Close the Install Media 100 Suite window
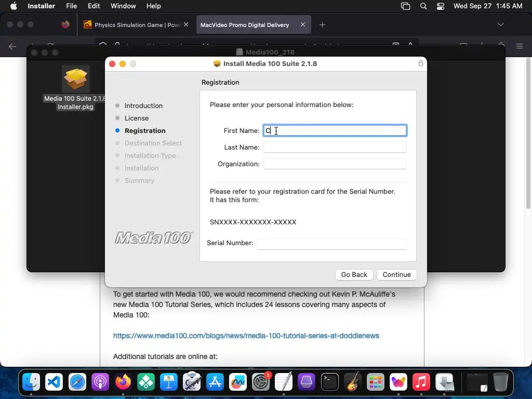The width and height of the screenshot is (532, 399). [112, 64]
